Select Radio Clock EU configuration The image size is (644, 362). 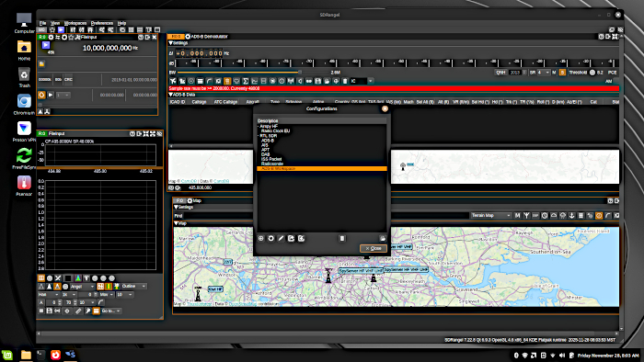[276, 130]
